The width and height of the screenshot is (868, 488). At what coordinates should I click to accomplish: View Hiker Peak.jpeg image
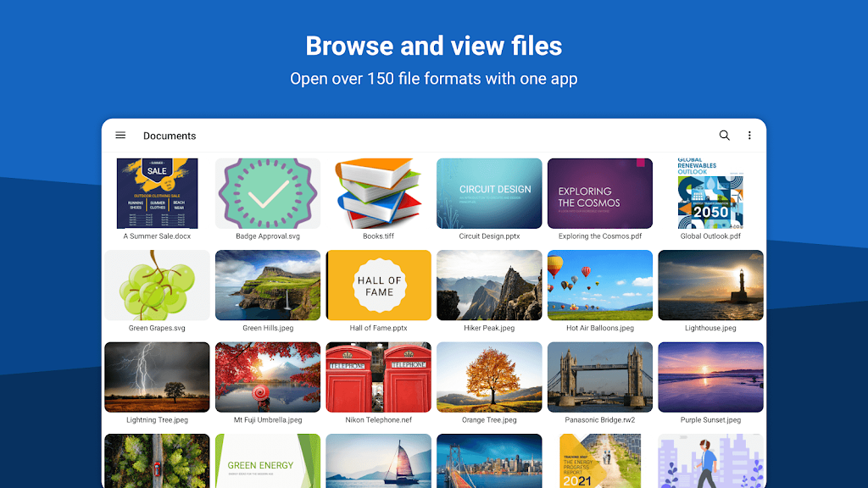pos(489,286)
